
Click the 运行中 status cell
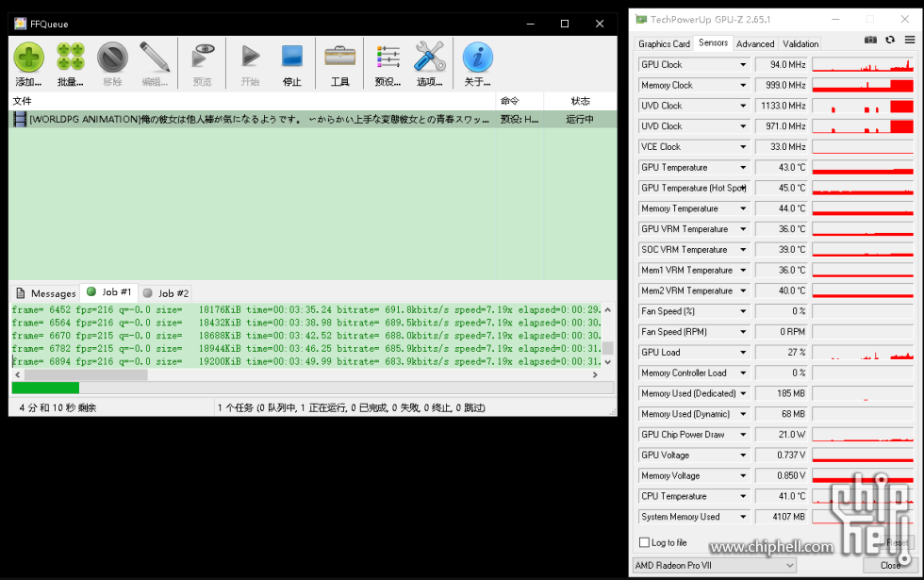point(580,120)
